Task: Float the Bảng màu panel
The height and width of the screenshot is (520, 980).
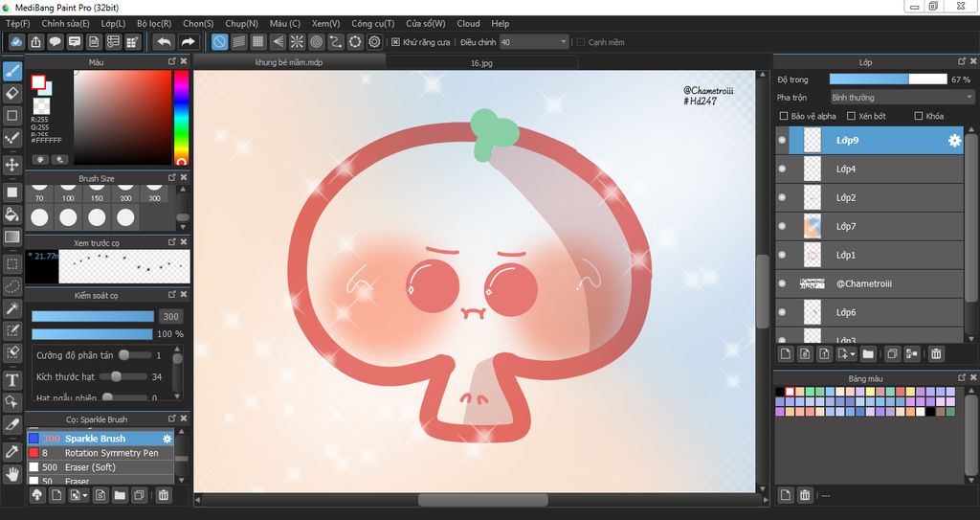Action: [962, 377]
